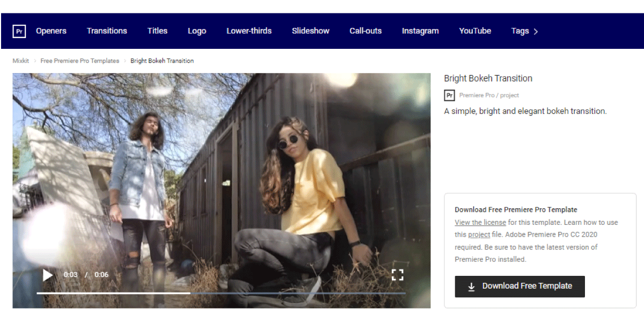
Task: Follow the project file link
Action: (x=479, y=235)
